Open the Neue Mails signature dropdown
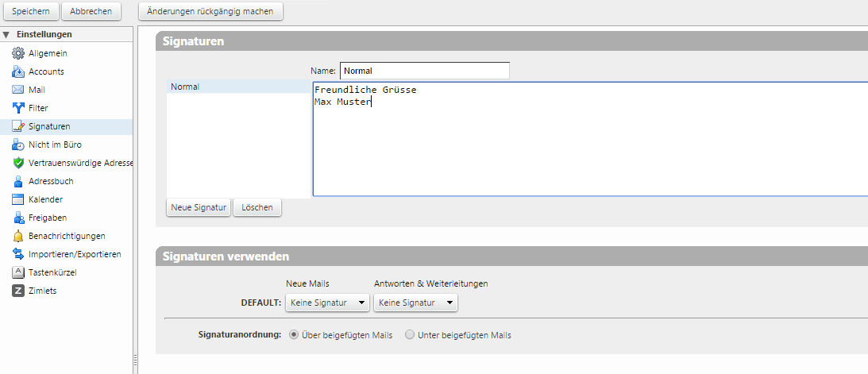The image size is (868, 374). pos(327,303)
